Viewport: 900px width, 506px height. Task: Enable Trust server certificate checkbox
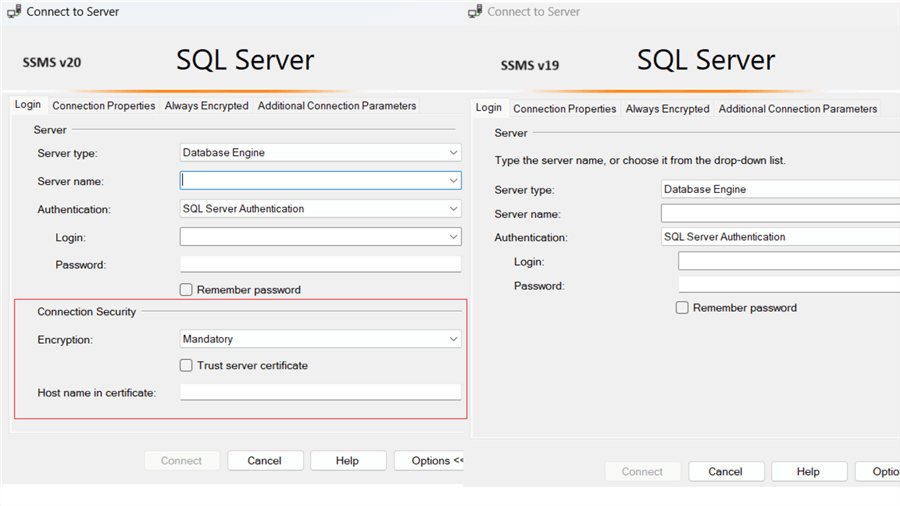(186, 366)
